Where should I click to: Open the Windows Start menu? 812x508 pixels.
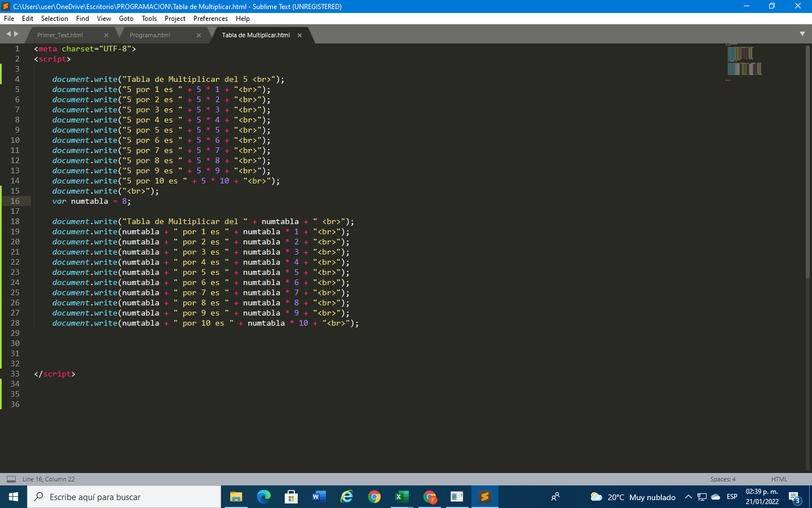[x=14, y=497]
